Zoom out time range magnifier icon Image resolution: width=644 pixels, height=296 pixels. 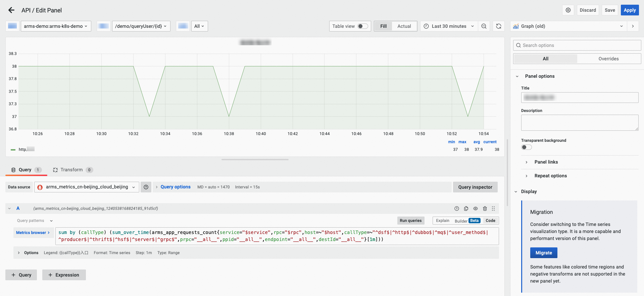pyautogui.click(x=484, y=26)
